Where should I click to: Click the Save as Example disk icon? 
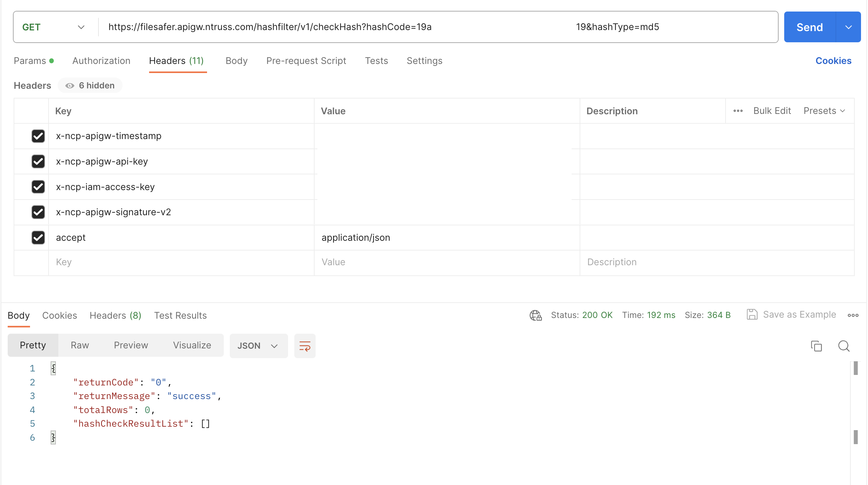[752, 314]
